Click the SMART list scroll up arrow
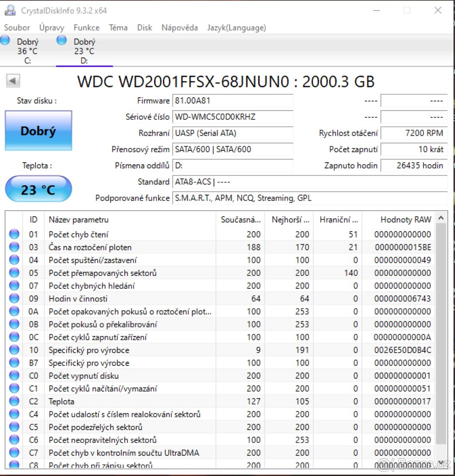The image size is (455, 476). click(x=441, y=218)
